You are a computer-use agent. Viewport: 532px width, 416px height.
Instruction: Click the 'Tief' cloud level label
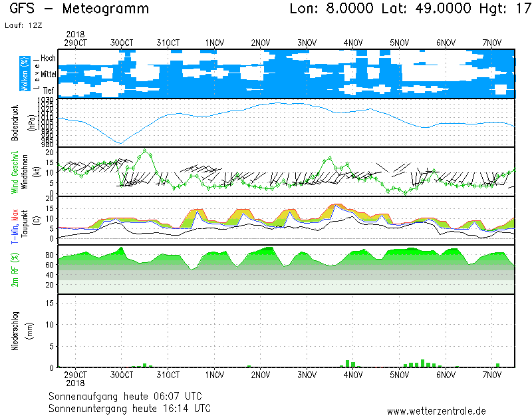tap(48, 91)
